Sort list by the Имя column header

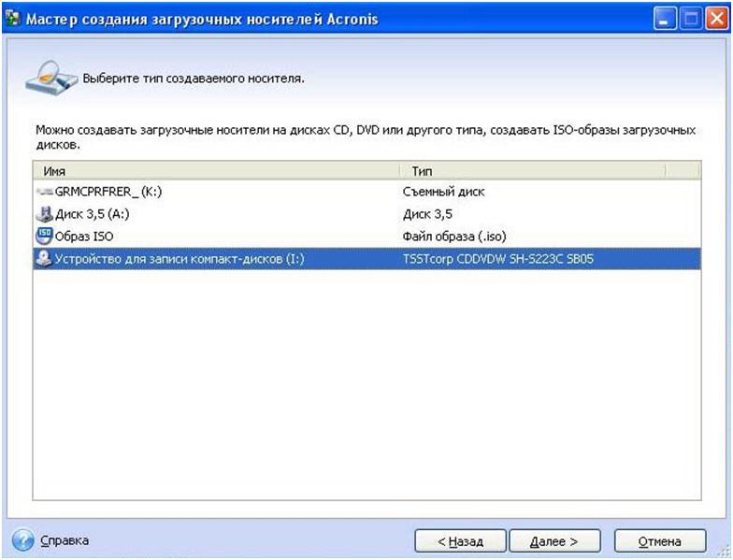pyautogui.click(x=217, y=171)
